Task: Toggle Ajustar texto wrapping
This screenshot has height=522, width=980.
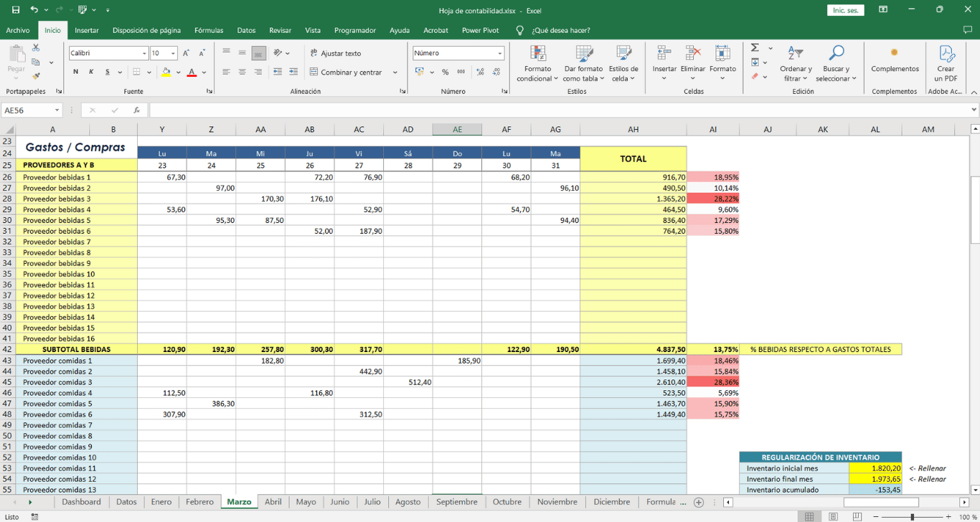Action: click(x=335, y=53)
